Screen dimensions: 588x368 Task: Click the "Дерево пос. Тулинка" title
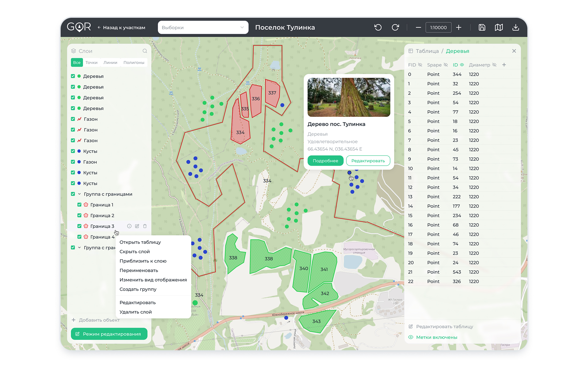pos(336,124)
